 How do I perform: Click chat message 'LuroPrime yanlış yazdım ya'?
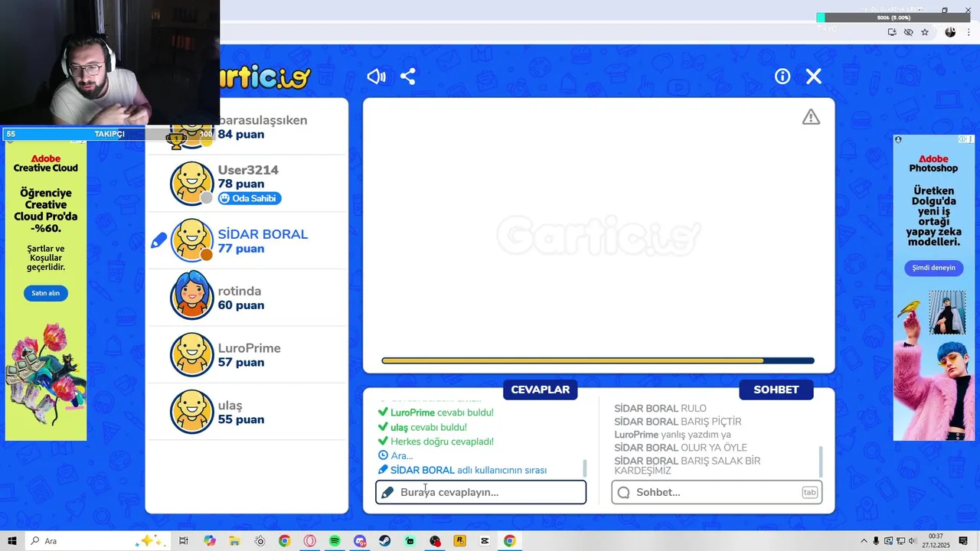click(672, 435)
